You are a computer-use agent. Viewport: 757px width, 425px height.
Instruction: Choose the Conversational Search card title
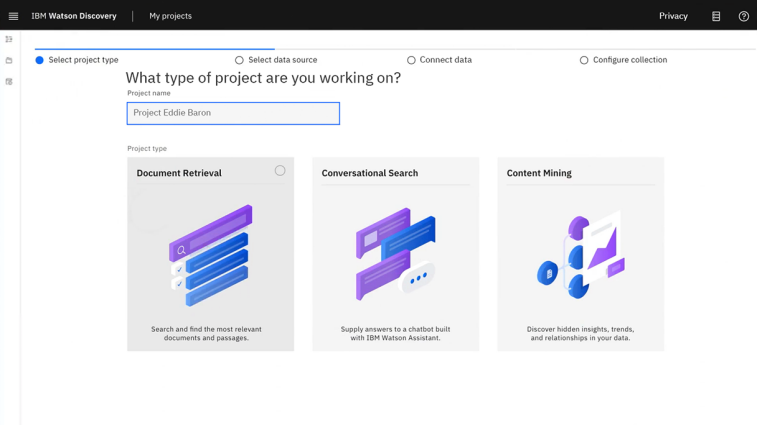(370, 173)
